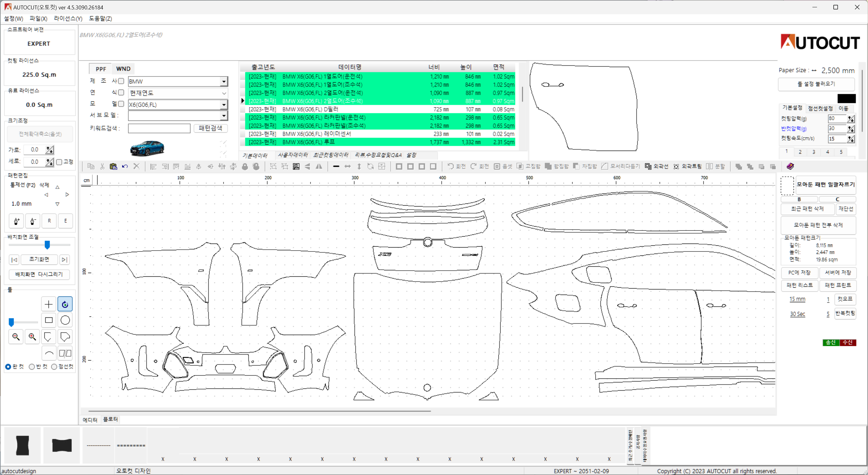Click the Paste clipboard icon
Viewport: 868px width, 475px height.
pos(114,166)
